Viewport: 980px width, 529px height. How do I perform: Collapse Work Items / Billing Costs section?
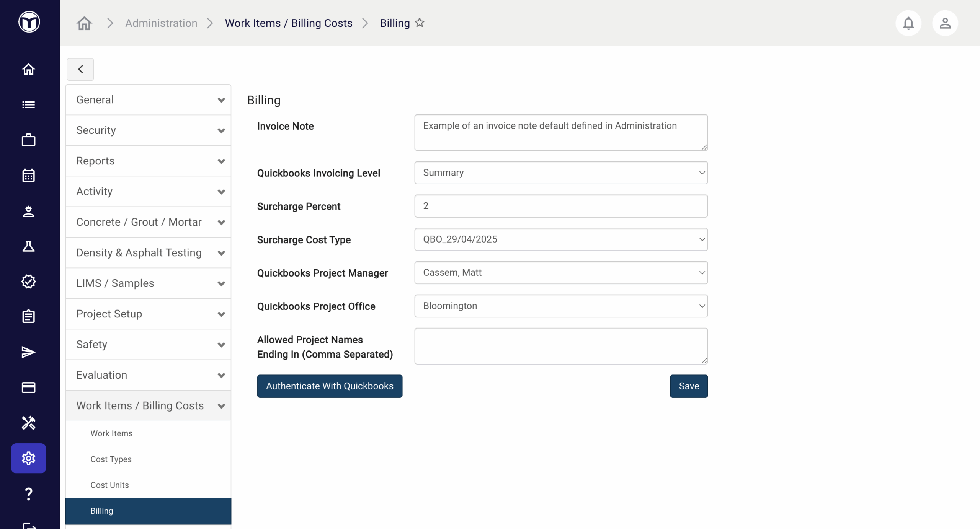[x=148, y=406]
